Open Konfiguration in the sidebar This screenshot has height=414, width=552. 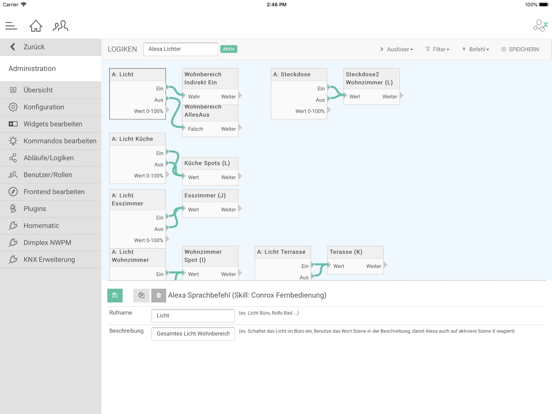coord(51,107)
